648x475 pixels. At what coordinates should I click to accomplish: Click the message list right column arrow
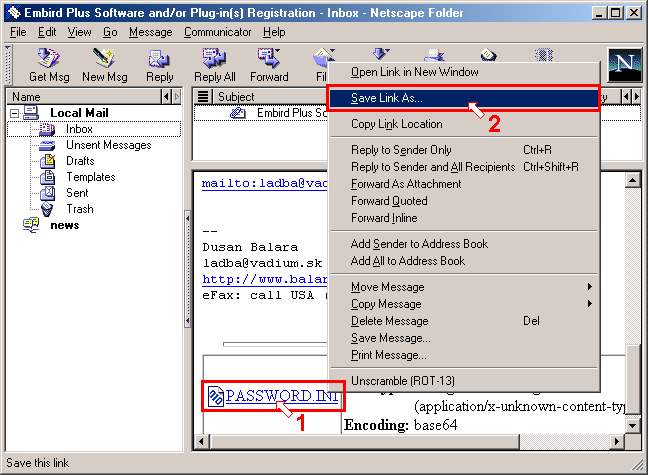point(636,97)
